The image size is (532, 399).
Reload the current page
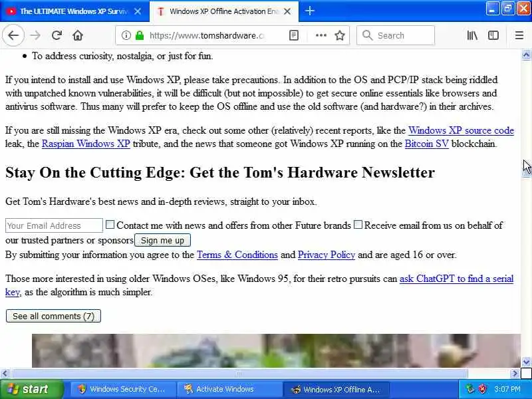click(57, 35)
